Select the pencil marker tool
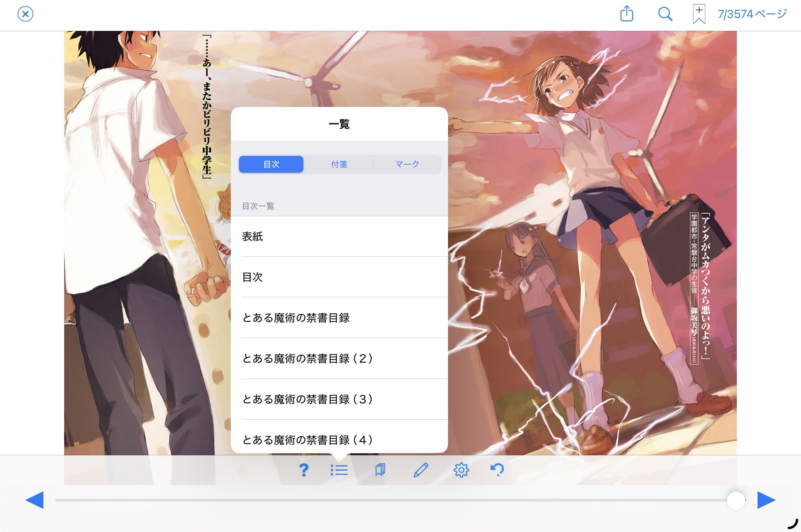Screen dimensions: 801x532 click(421, 470)
